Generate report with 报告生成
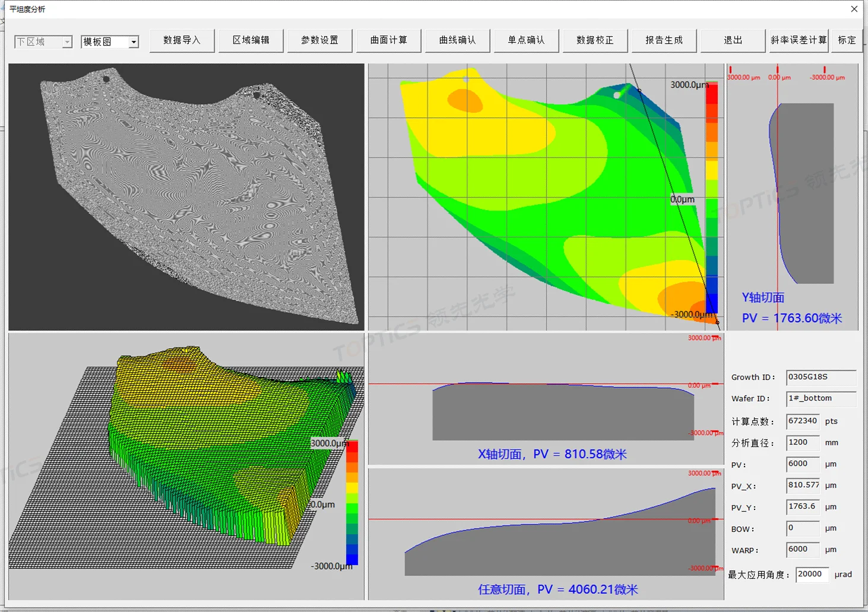 point(664,40)
